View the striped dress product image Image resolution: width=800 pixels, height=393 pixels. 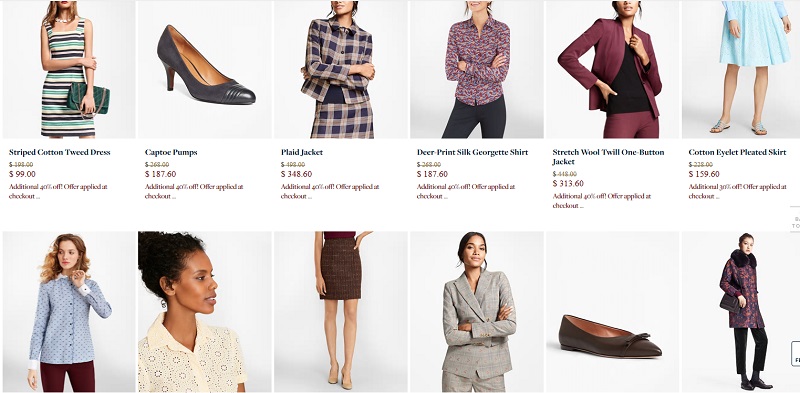pyautogui.click(x=69, y=69)
